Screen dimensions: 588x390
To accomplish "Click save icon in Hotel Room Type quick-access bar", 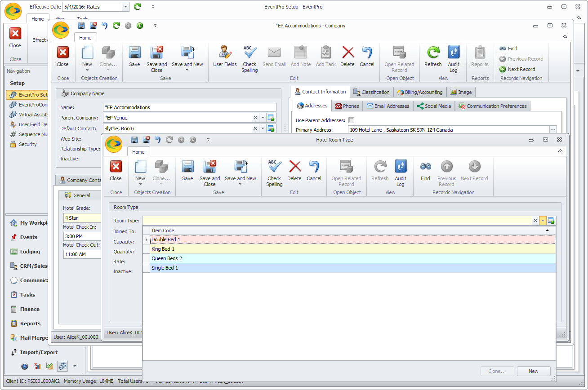I will (x=134, y=140).
